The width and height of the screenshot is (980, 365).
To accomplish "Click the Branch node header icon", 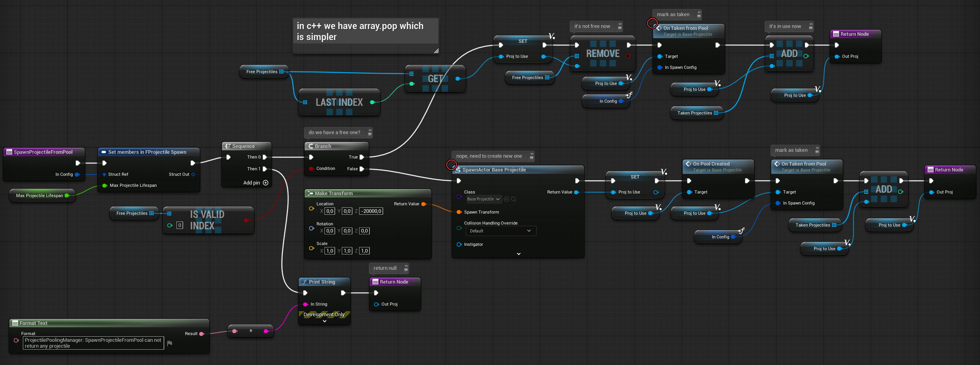I will click(310, 146).
